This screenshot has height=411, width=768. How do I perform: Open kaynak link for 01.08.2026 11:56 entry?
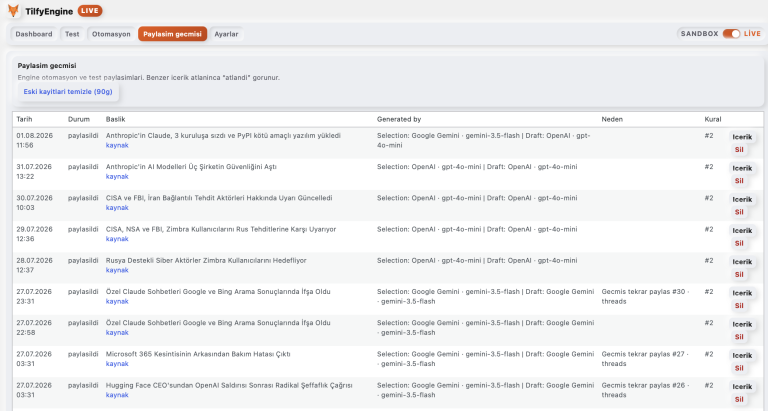(117, 145)
